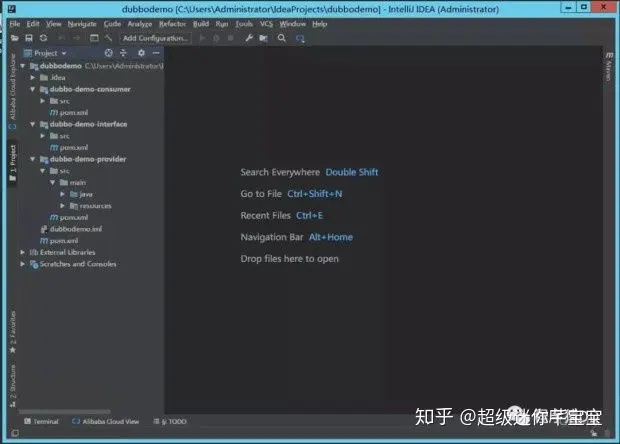The image size is (620, 444).
Task: Open the Tools menu
Action: tap(244, 24)
